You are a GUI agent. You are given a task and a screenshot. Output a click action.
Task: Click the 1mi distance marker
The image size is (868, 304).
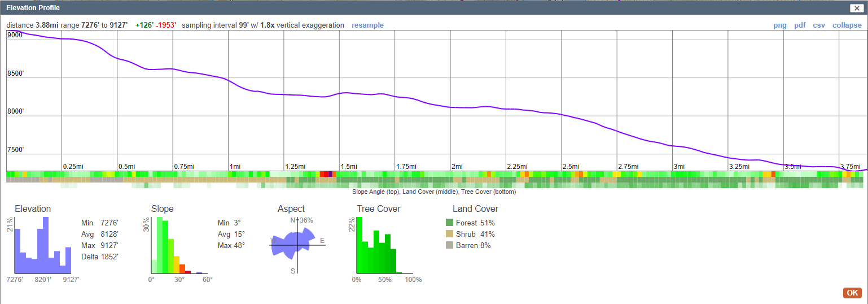click(x=235, y=166)
